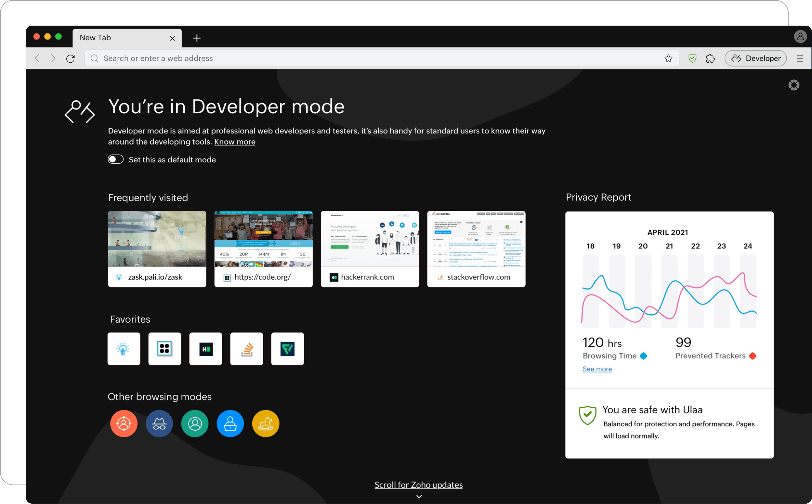The height and width of the screenshot is (504, 812).
Task: Click See more in Privacy Report
Action: coord(597,369)
